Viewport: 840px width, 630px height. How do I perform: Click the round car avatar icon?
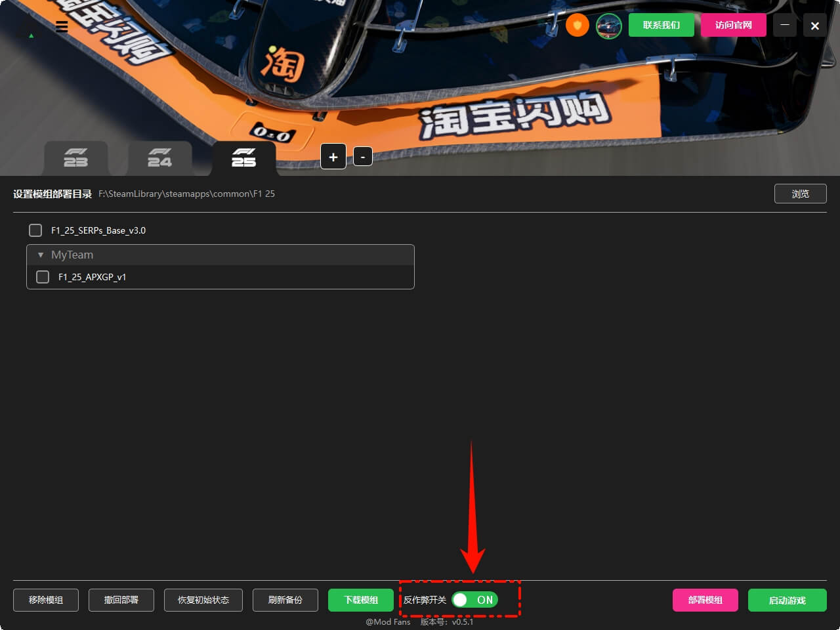[608, 26]
